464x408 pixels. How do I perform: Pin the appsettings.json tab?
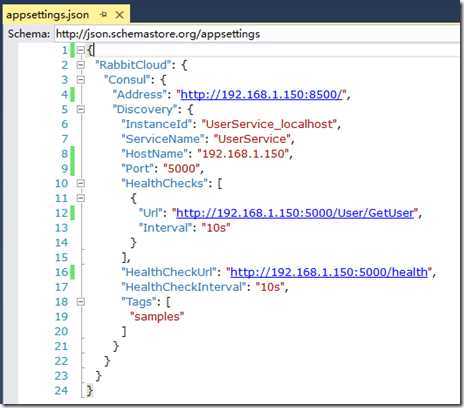coord(104,15)
